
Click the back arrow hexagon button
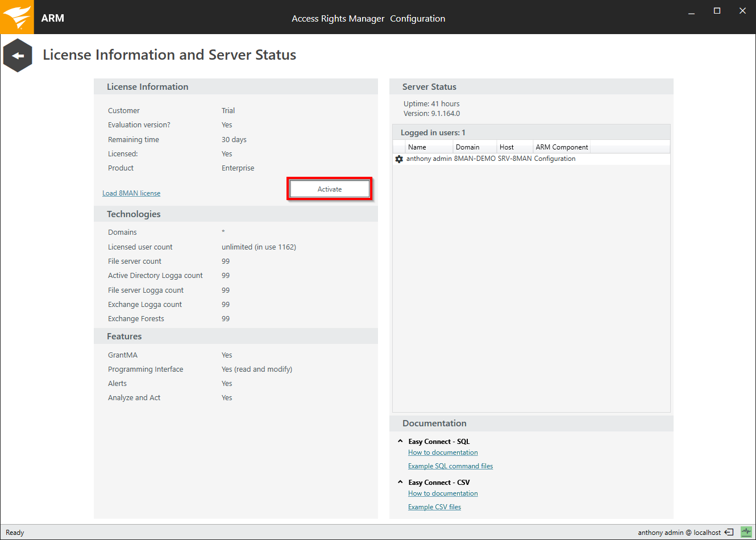tap(18, 55)
